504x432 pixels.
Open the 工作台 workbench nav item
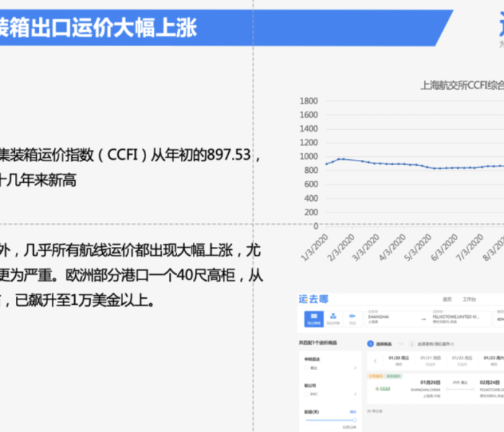click(x=469, y=300)
